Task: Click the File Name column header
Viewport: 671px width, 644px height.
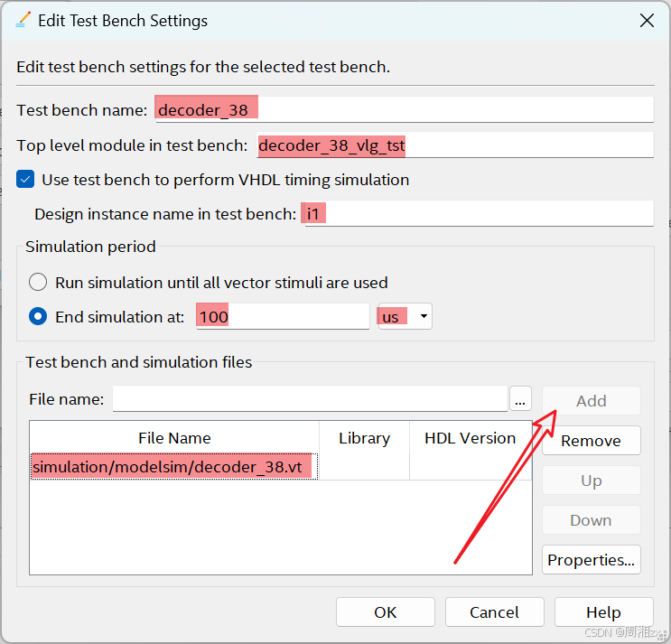Action: (x=174, y=438)
